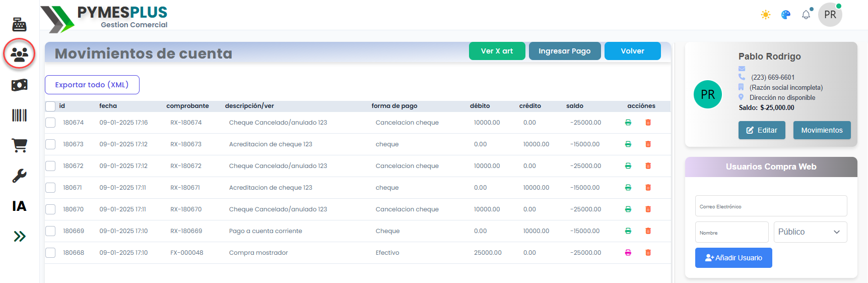Check the select-all header checkbox
Image resolution: width=868 pixels, height=283 pixels.
pos(50,106)
